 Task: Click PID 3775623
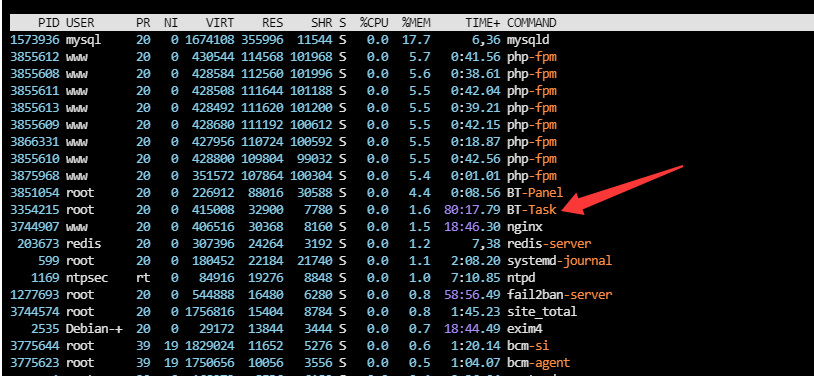pos(35,362)
